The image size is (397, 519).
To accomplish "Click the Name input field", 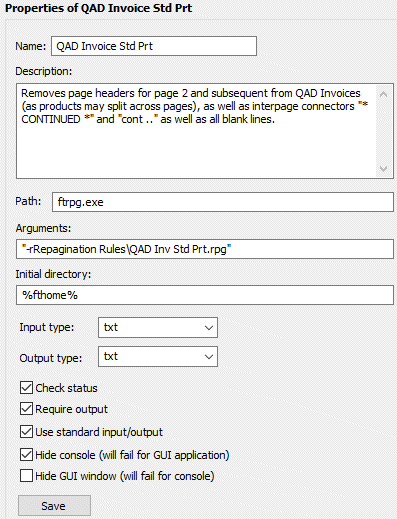I will (x=154, y=46).
